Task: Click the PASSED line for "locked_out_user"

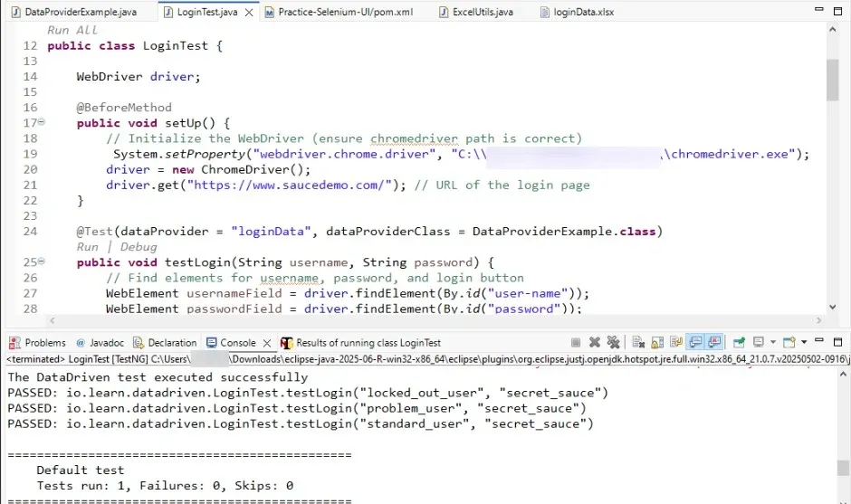Action: click(308, 393)
